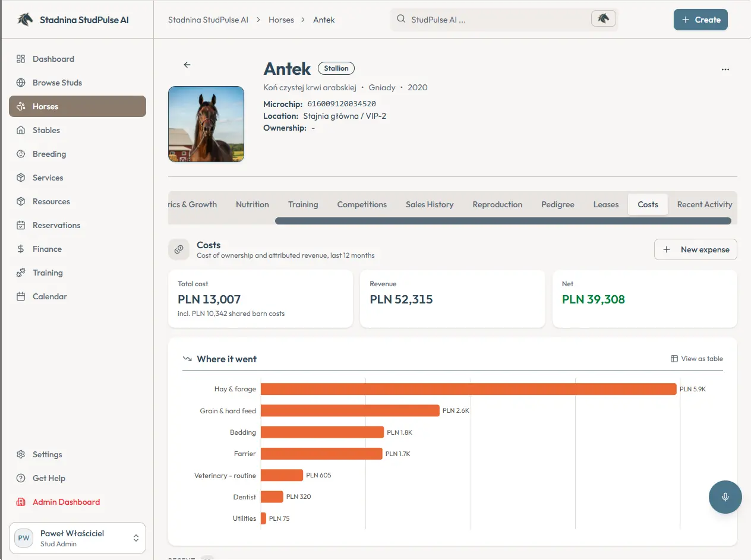This screenshot has height=560, width=751.
Task: Select the Reproduction tab
Action: (497, 204)
